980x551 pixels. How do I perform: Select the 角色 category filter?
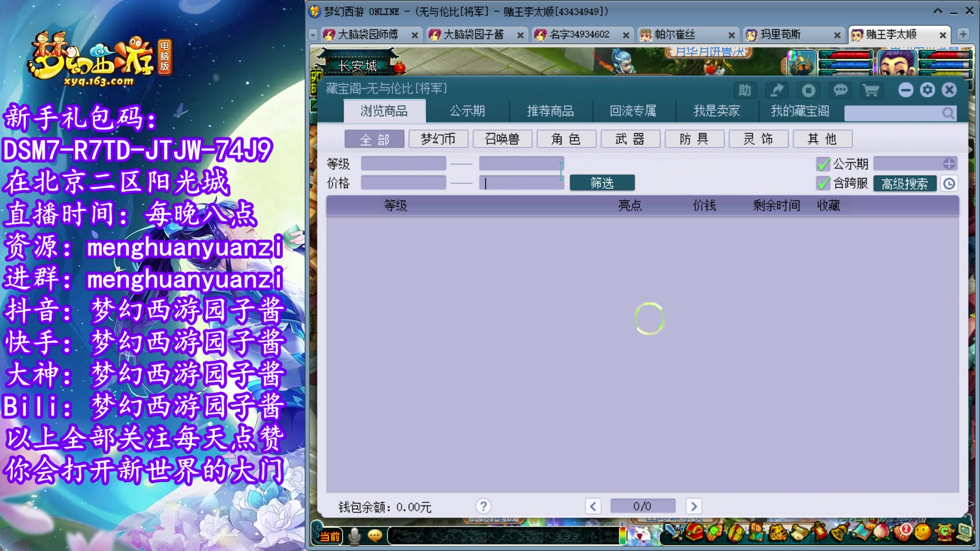click(x=566, y=139)
